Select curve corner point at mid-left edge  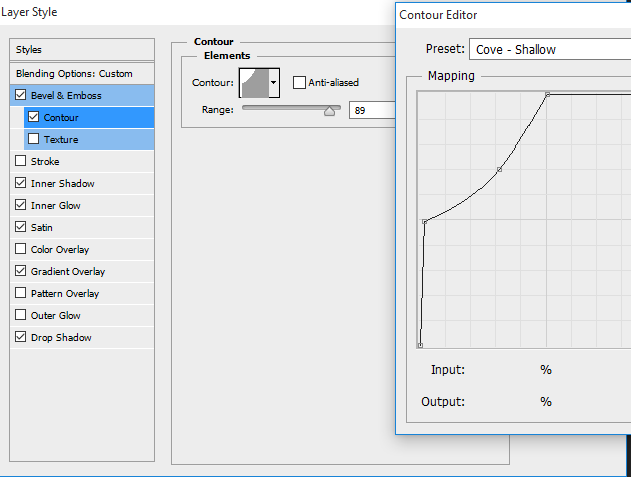pos(425,221)
